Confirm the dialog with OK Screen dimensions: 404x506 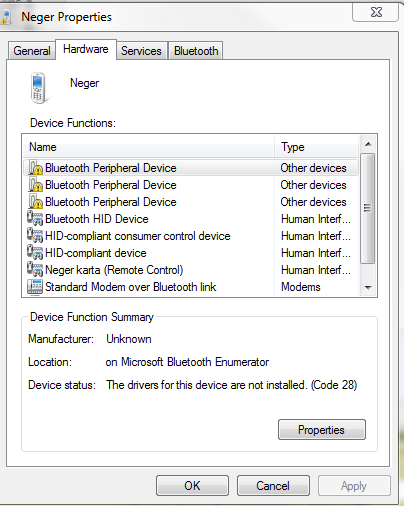tap(192, 486)
